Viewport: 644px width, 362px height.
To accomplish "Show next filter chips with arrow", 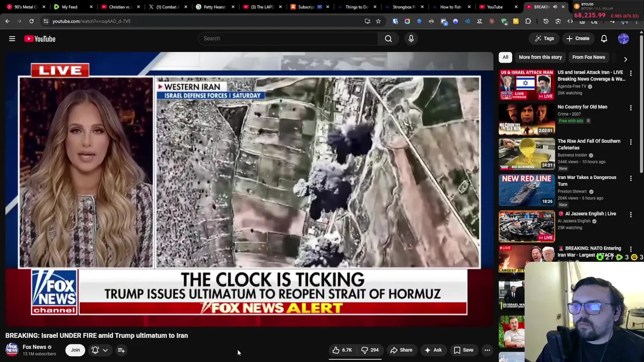I will tap(625, 59).
